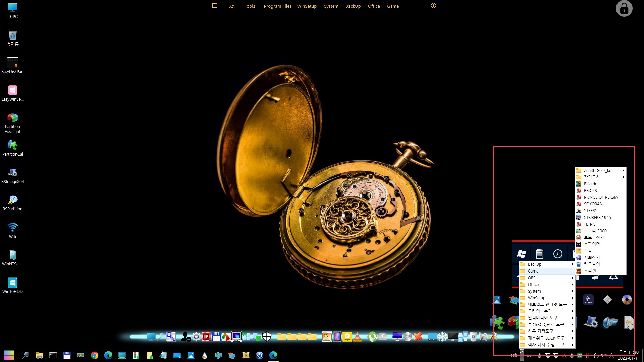Select 프리셀 game entry
The image size is (644, 362).
[x=600, y=271]
